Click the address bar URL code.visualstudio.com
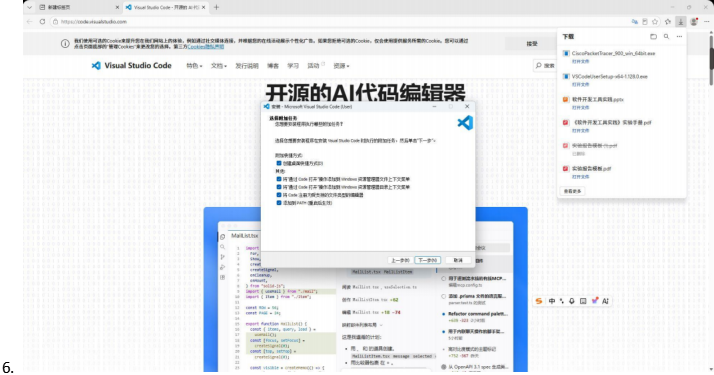The height and width of the screenshot is (375, 714). pyautogui.click(x=94, y=21)
